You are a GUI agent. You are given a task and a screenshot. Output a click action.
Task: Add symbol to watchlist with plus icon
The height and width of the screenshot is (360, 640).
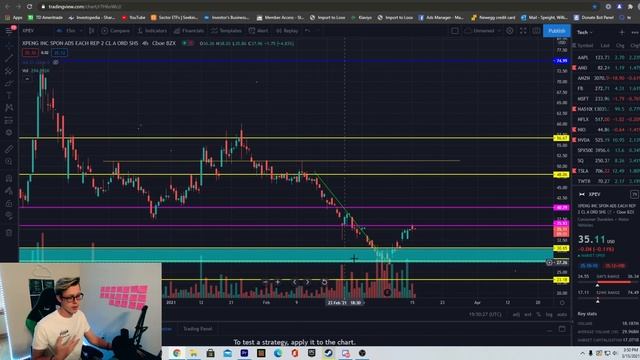pos(622,32)
